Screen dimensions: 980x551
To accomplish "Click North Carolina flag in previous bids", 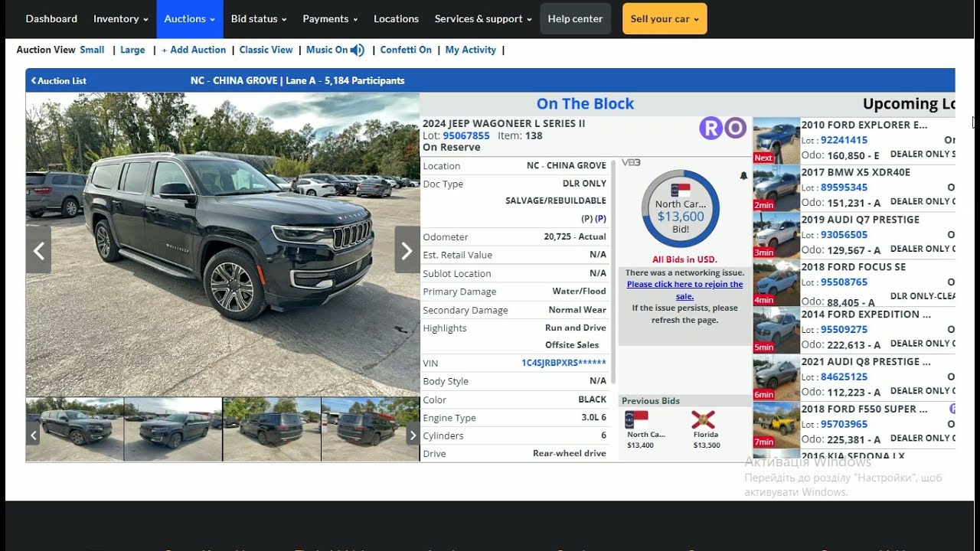I will click(x=637, y=419).
